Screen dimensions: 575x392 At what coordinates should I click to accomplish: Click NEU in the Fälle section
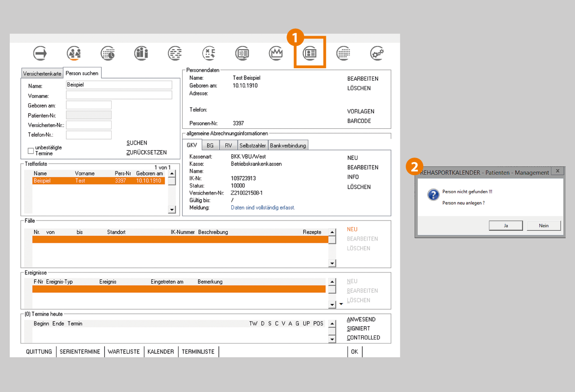pyautogui.click(x=352, y=229)
